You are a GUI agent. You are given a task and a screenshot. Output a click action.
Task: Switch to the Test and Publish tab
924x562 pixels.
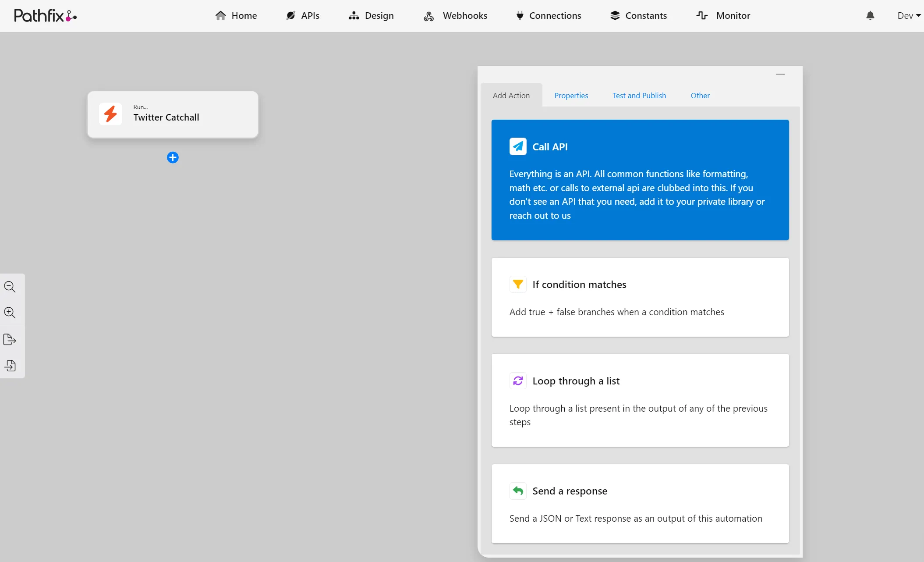pos(639,96)
